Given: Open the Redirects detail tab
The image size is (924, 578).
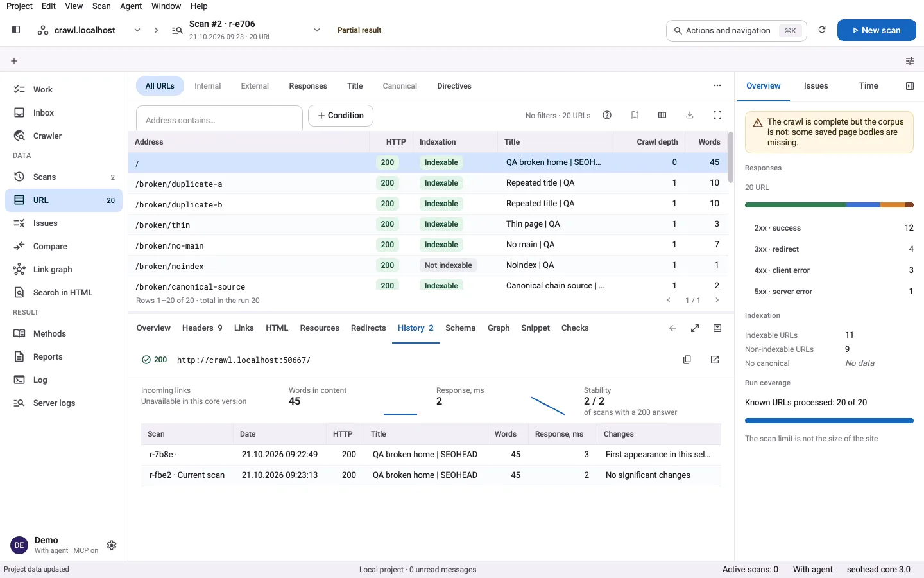Looking at the screenshot, I should click(368, 328).
